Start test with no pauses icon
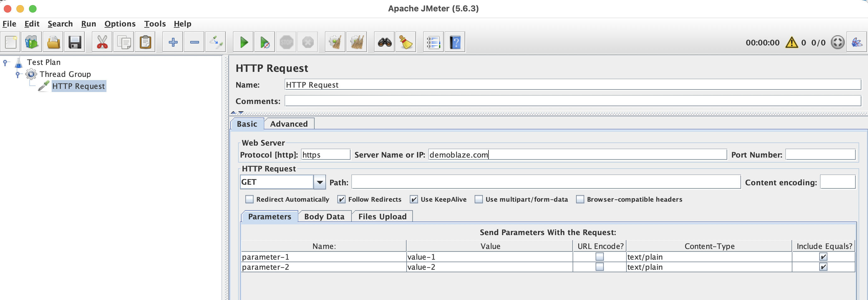 pos(265,42)
